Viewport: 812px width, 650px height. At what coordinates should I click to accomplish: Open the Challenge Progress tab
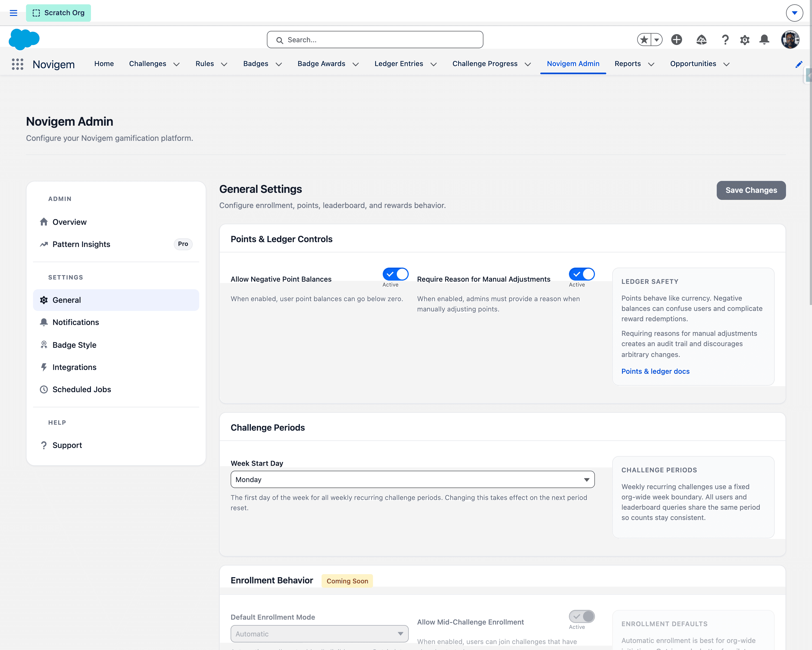[485, 64]
